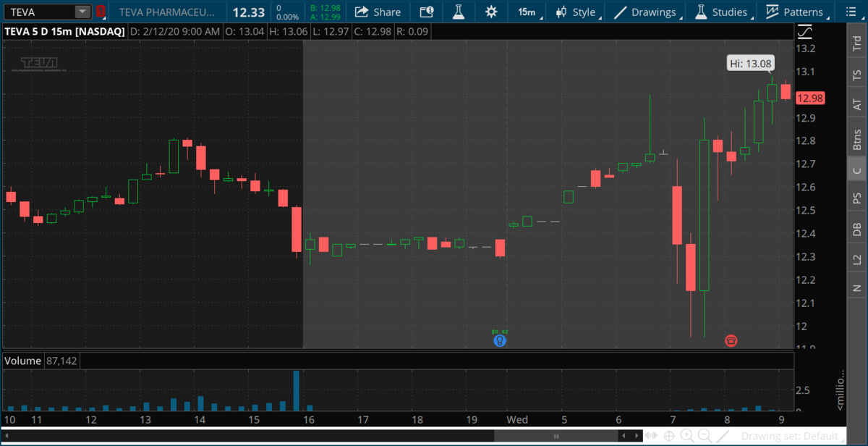Click the Share button
Screen dimensions: 868x446
click(378, 12)
